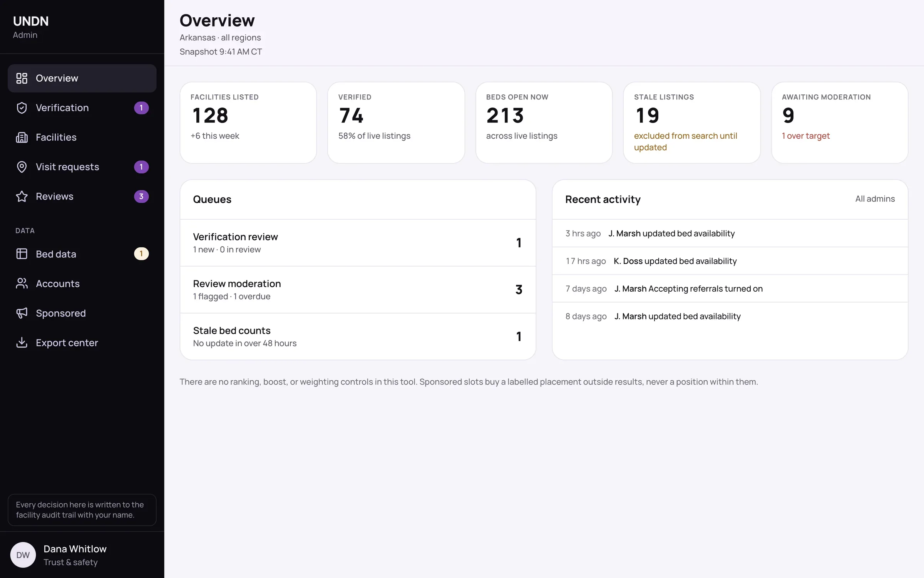This screenshot has height=578, width=924.
Task: Click 'Accepting referrals turned on' activity entry
Action: tap(730, 289)
